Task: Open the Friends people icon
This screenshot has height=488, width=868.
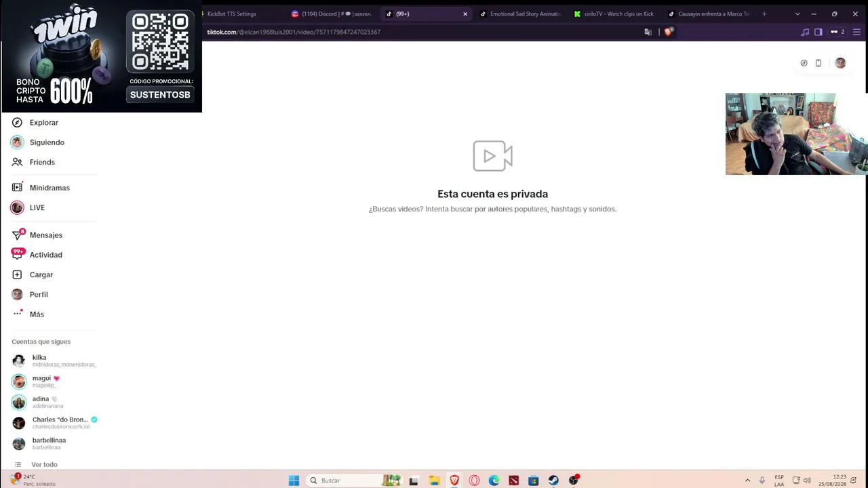Action: pyautogui.click(x=17, y=162)
